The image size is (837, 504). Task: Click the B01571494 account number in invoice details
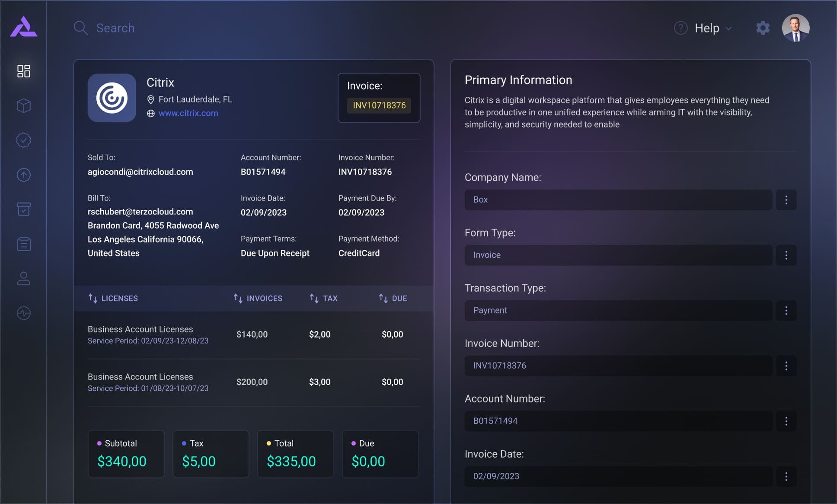click(x=263, y=172)
